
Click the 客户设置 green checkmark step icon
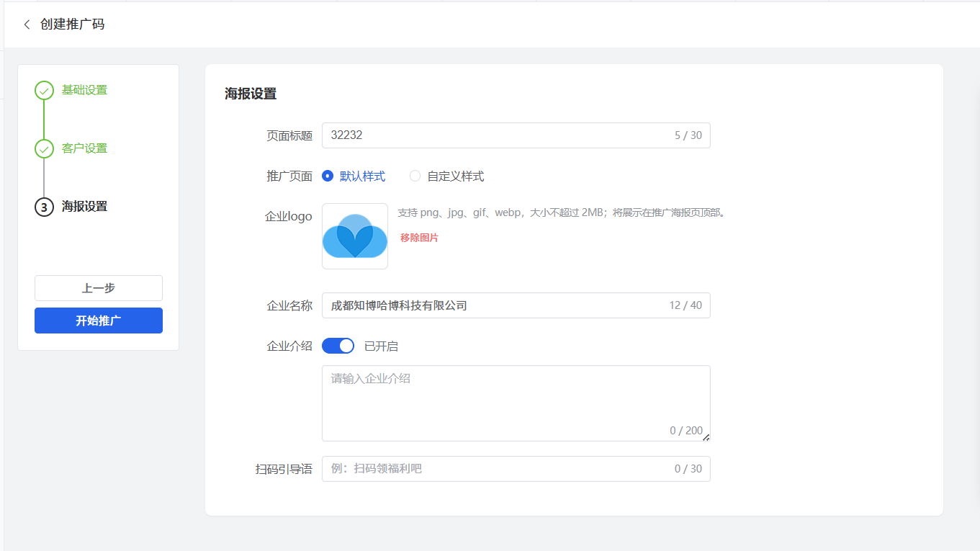pos(44,149)
